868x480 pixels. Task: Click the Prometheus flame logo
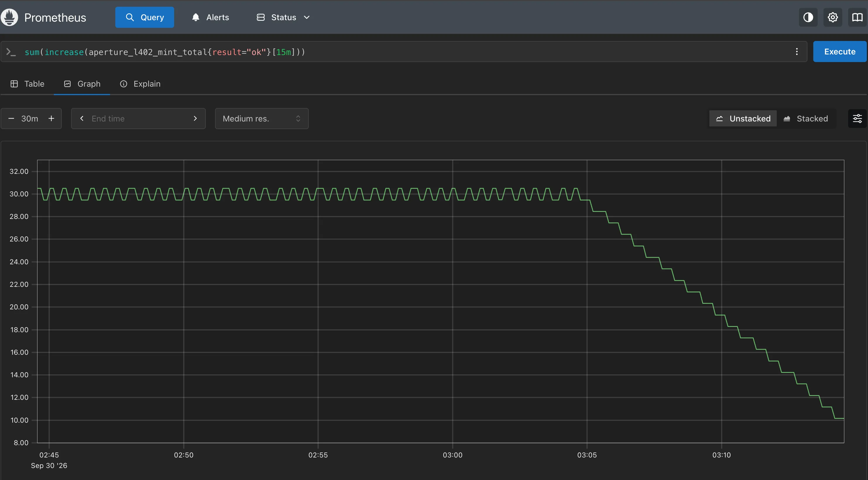(x=9, y=17)
